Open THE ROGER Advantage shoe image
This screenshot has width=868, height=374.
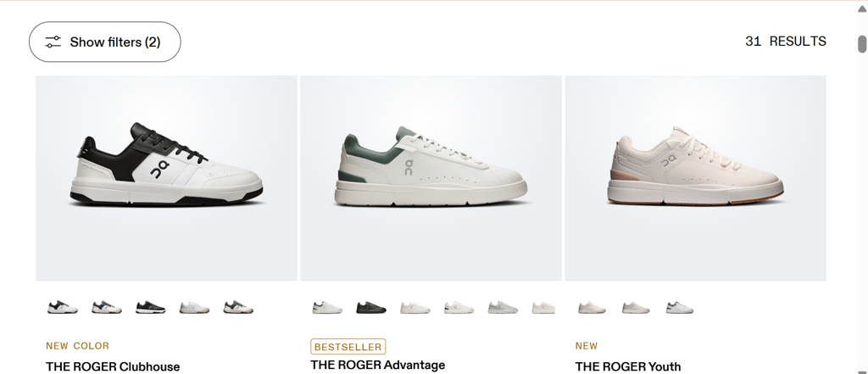point(431,178)
